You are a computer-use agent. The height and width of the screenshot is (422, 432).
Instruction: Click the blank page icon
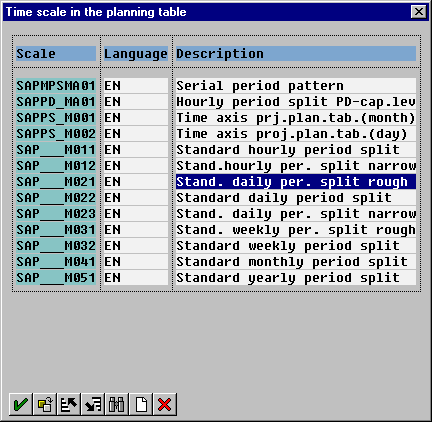(x=141, y=404)
